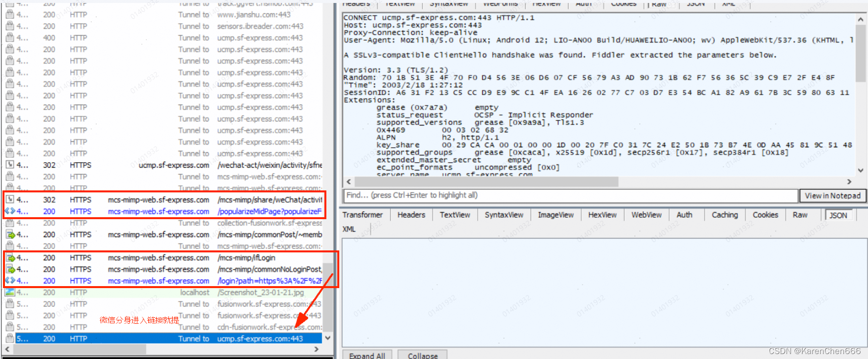Click request pane horizontal scrollbar left arrow
This screenshot has width=868, height=359.
coord(349,182)
